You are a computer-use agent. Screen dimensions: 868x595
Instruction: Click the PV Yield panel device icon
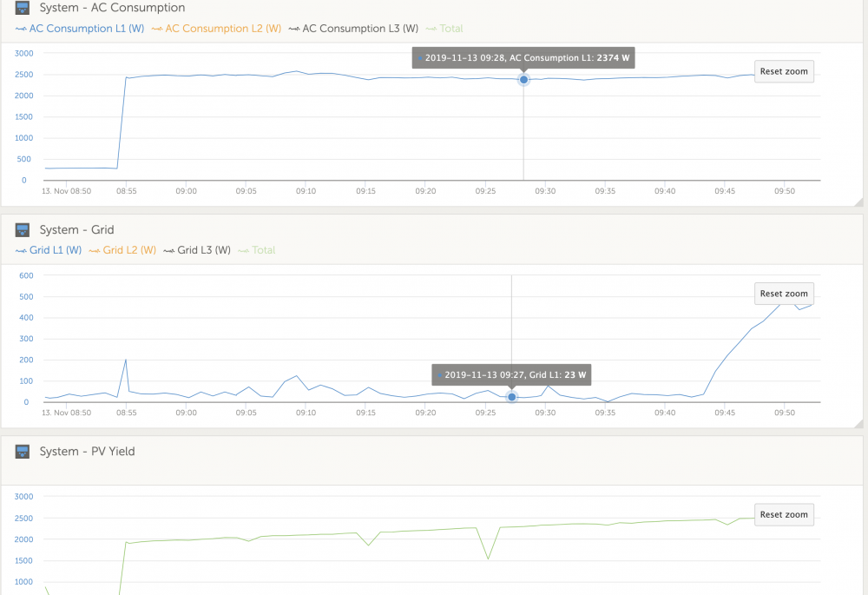click(23, 452)
